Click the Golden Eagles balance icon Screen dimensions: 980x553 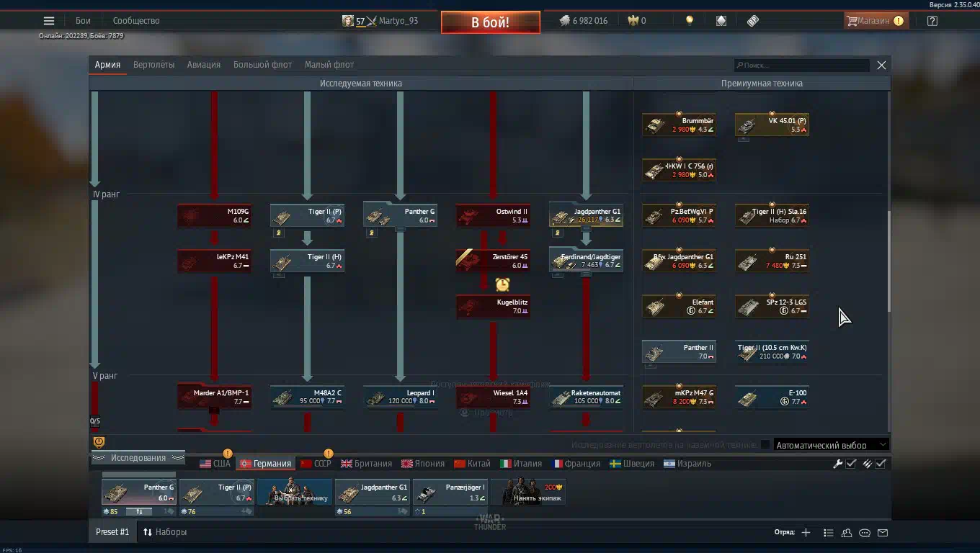click(x=633, y=21)
